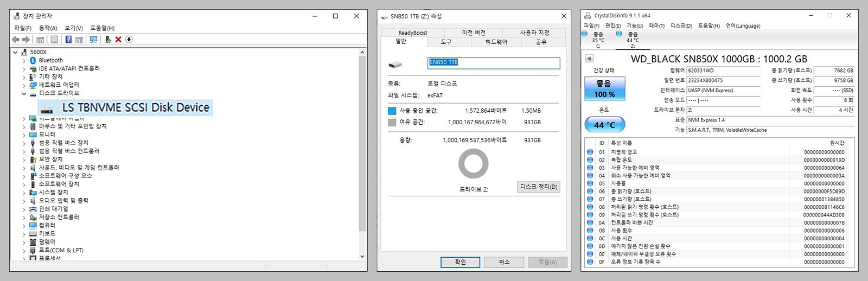Switch to the 이전 버전 tab
This screenshot has height=281, width=868.
pos(474,33)
